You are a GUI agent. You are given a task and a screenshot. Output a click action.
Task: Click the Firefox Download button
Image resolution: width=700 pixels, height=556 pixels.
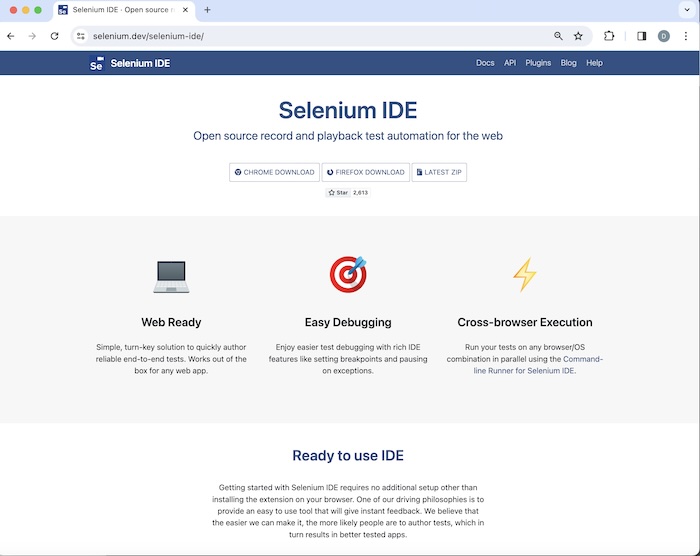point(366,172)
